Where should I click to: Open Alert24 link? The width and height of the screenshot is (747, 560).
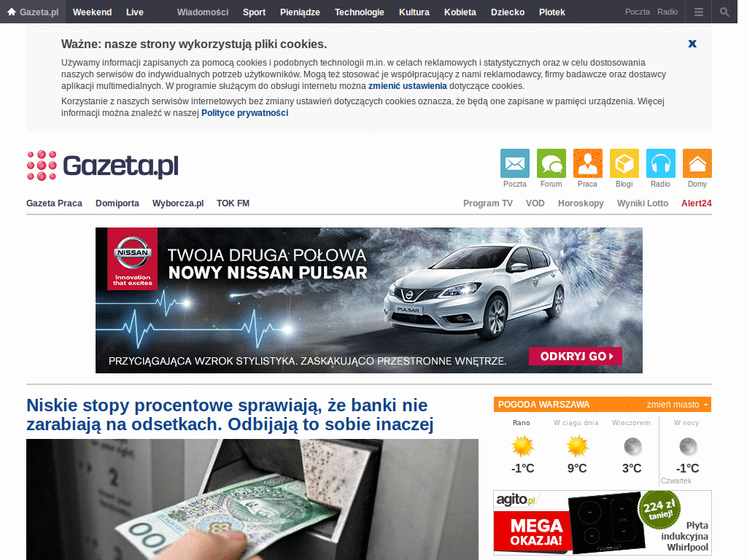[697, 203]
